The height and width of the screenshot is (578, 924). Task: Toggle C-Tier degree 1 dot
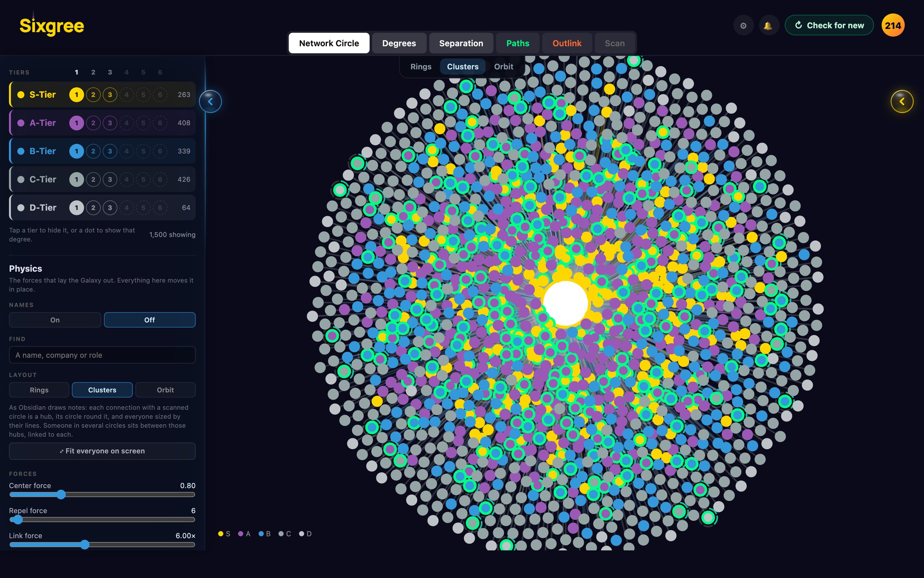pos(77,180)
